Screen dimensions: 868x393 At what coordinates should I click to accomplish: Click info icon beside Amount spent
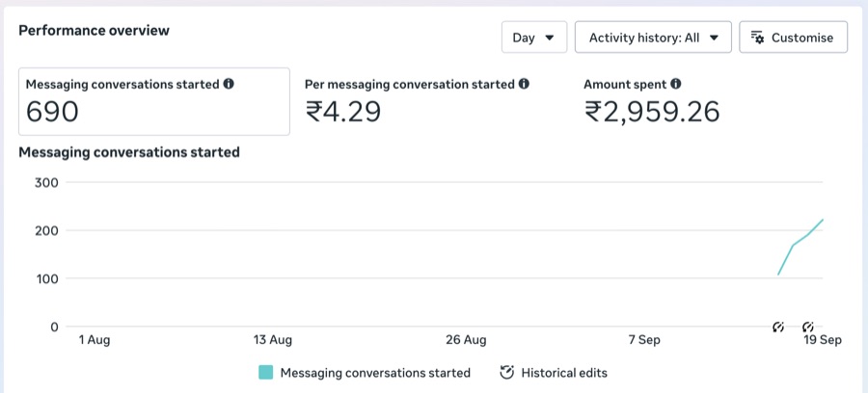coord(676,84)
